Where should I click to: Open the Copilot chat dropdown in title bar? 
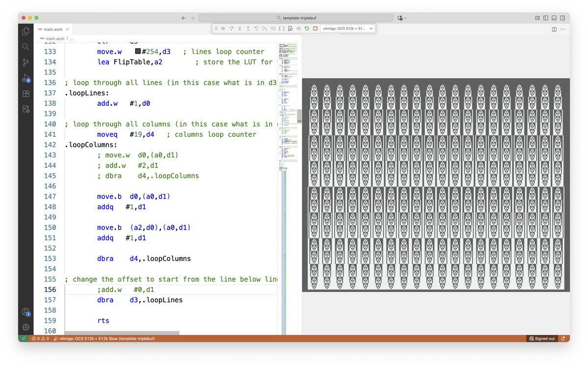[x=402, y=18]
